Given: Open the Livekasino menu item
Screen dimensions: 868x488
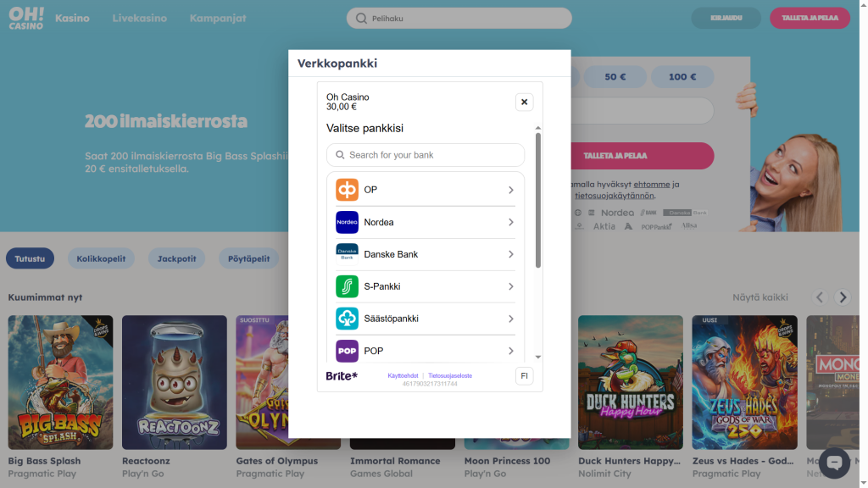Looking at the screenshot, I should (140, 19).
